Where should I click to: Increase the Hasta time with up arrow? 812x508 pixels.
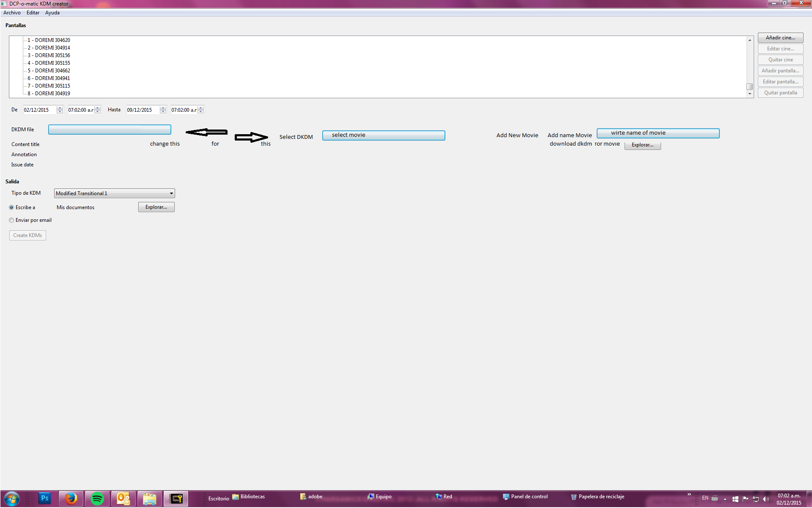pyautogui.click(x=201, y=108)
